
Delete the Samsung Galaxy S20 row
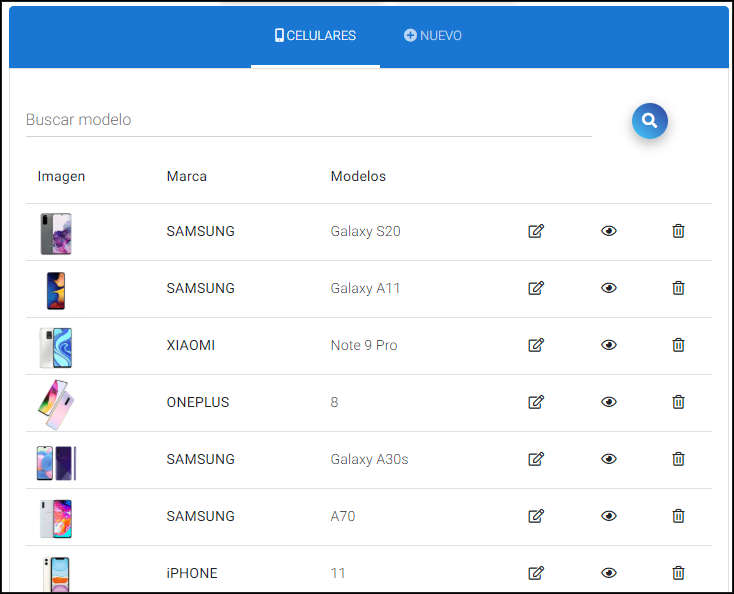(678, 231)
